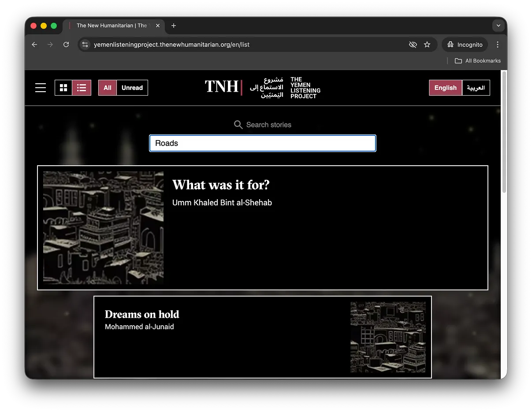
Task: Switch to list view layout
Action: pos(82,88)
